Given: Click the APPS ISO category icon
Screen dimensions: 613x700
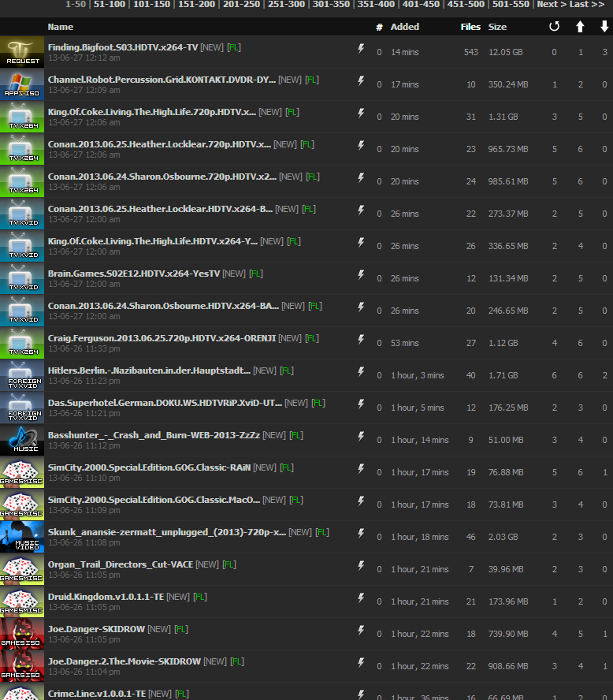Looking at the screenshot, I should [22, 84].
